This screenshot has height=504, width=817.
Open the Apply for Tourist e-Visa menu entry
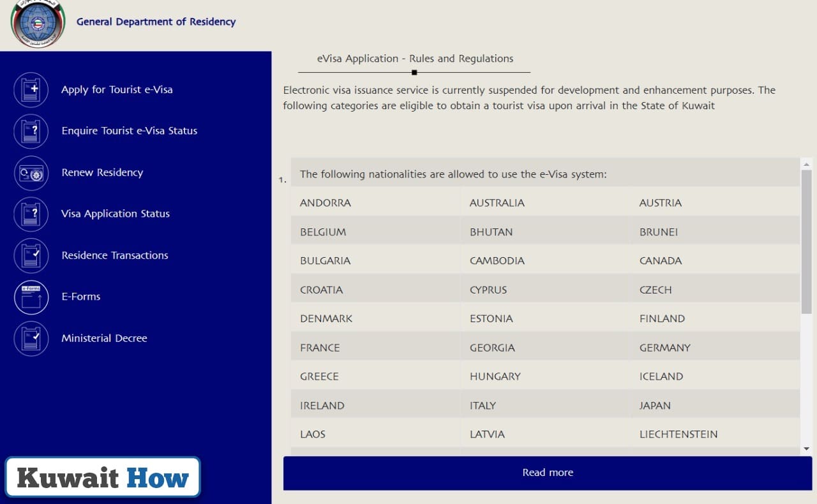[117, 89]
